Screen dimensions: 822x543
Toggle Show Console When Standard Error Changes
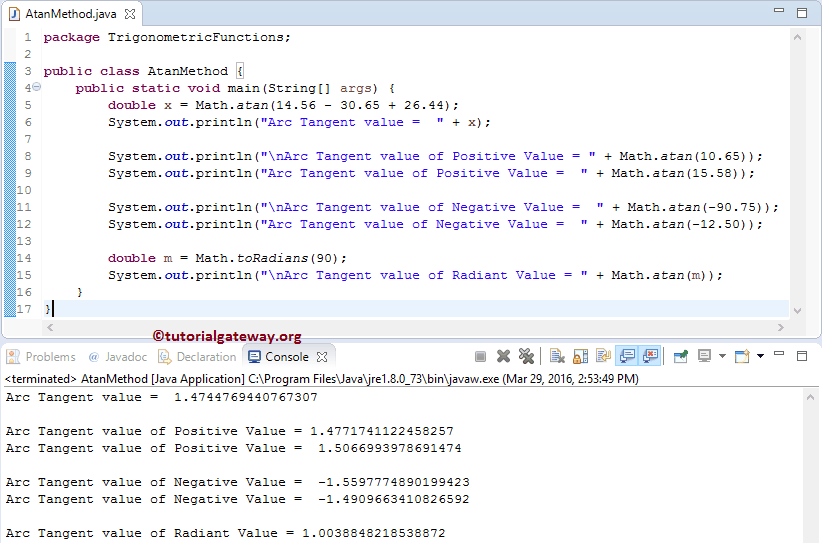(650, 356)
